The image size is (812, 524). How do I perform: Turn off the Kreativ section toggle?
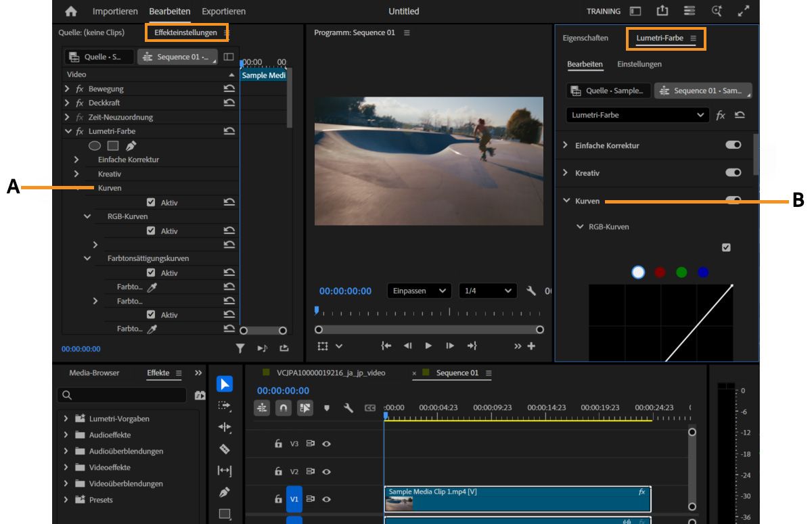click(733, 172)
